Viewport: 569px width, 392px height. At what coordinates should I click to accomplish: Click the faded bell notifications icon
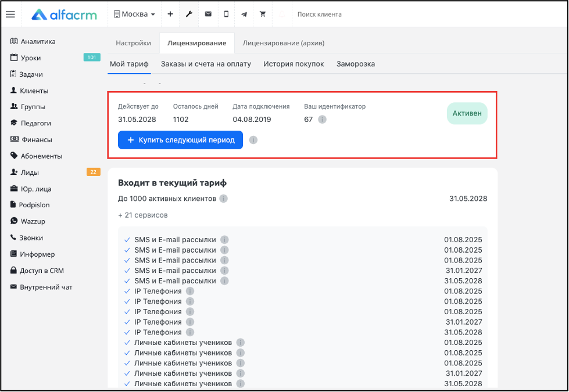282,14
